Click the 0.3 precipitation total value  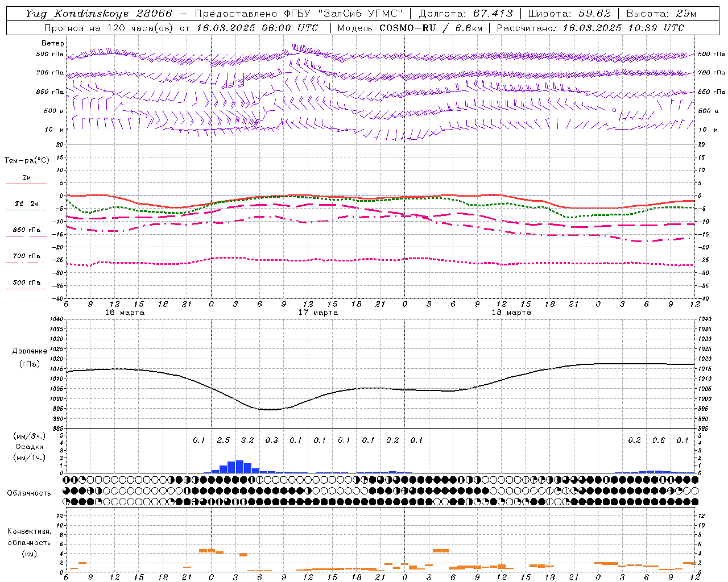(x=272, y=440)
